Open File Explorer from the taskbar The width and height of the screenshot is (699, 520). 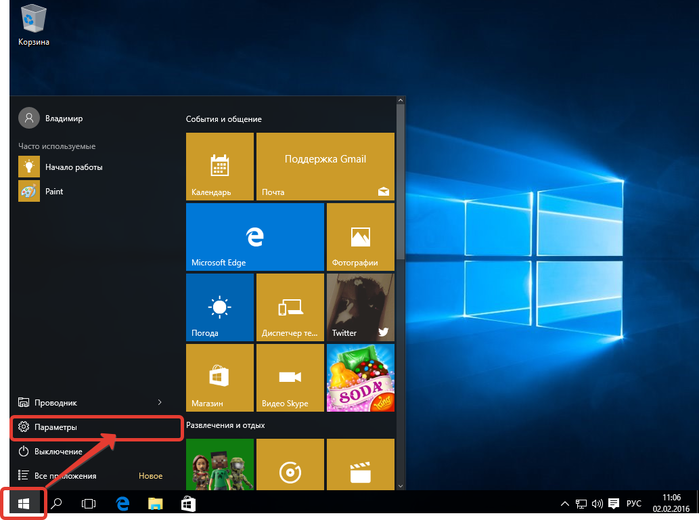tap(155, 504)
